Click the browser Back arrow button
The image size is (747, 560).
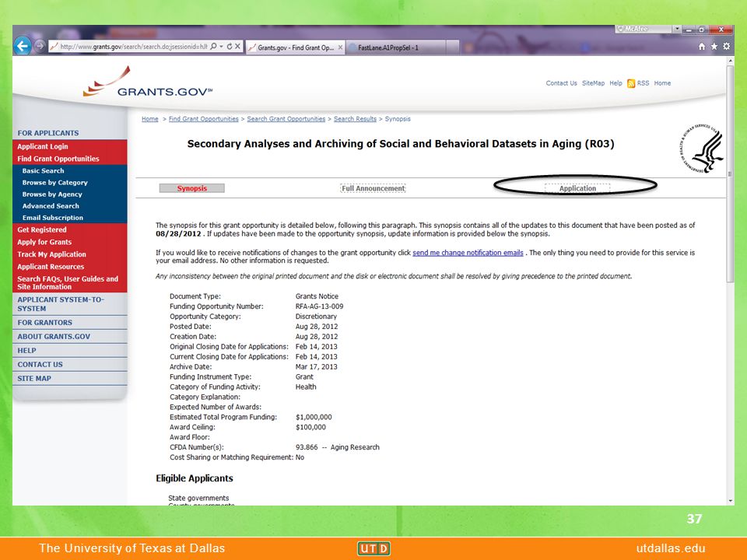click(22, 46)
